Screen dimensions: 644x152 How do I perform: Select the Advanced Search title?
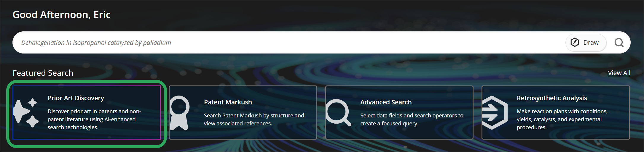[386, 102]
